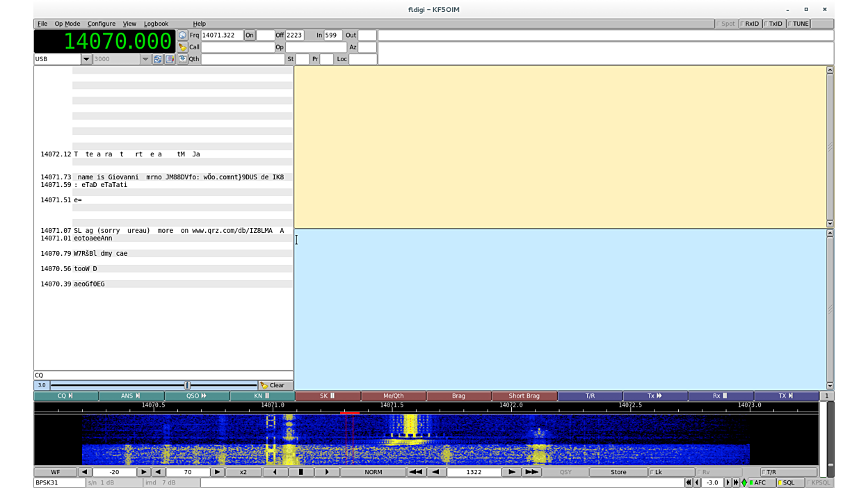Click the signal browser squelch slider
Image resolution: width=868 pixels, height=488 pixels.
(x=186, y=385)
